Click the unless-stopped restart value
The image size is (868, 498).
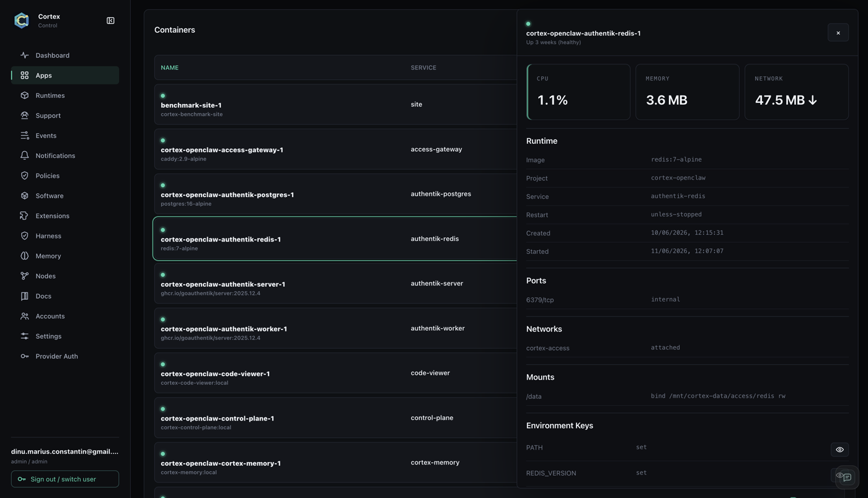click(676, 214)
